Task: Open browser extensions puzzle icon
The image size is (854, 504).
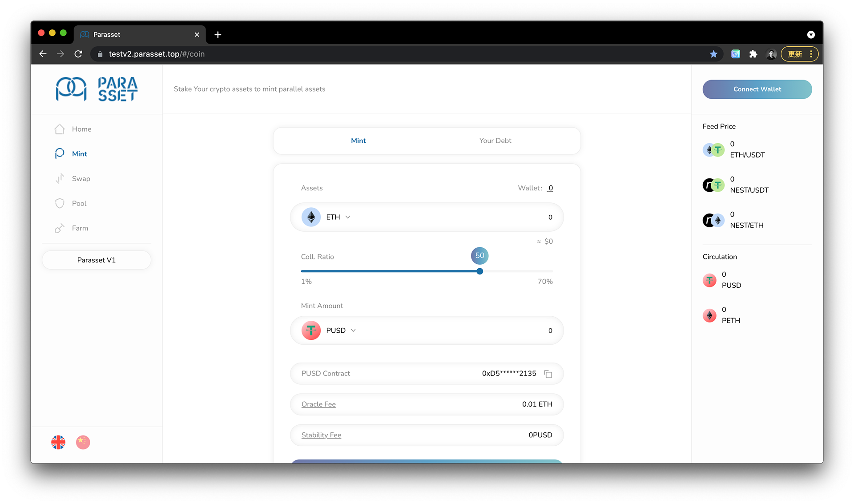Action: (753, 54)
